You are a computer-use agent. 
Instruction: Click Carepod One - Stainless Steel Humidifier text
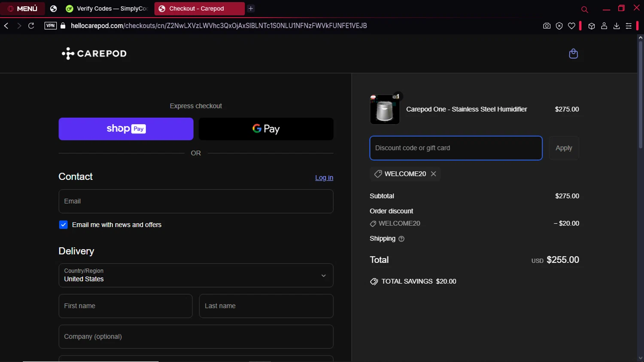point(467,110)
